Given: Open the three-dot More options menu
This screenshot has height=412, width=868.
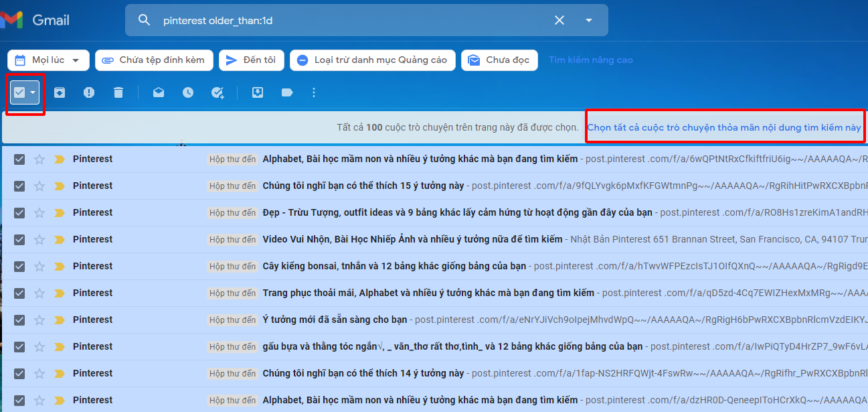Looking at the screenshot, I should (x=314, y=92).
